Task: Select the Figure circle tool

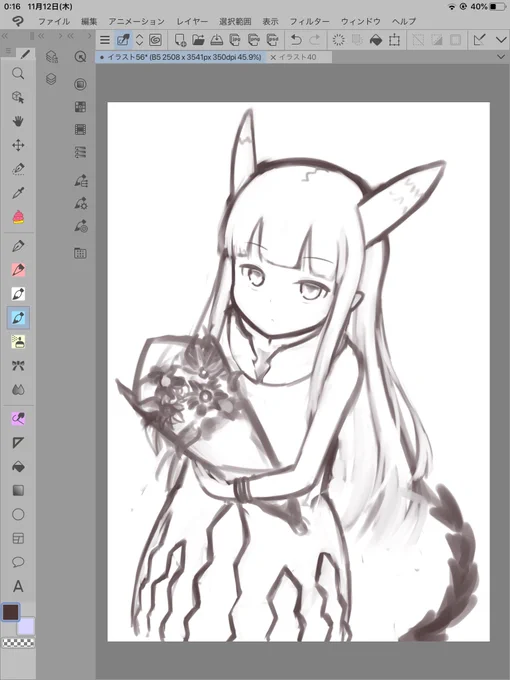Action: tap(18, 514)
